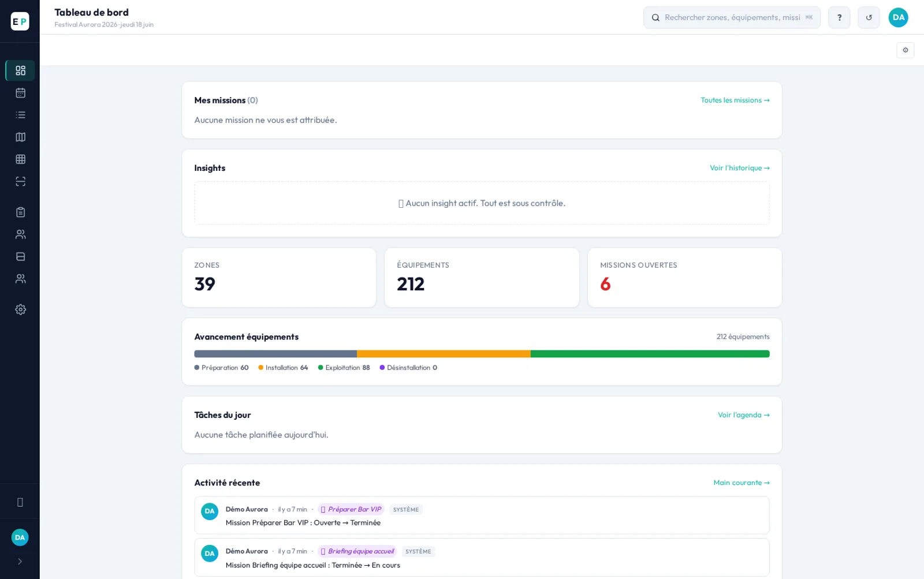
Task: Open Voir l'historique link
Action: point(739,168)
